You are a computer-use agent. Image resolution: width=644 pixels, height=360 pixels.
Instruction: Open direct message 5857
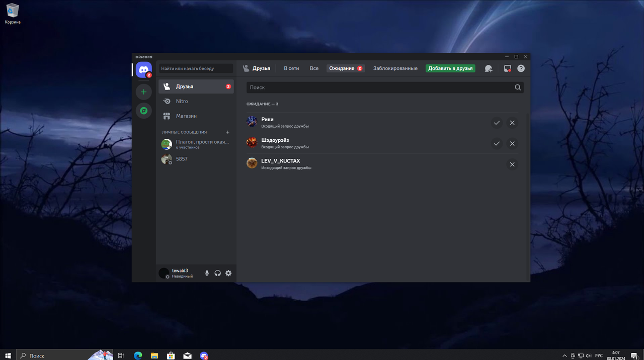[x=196, y=159]
